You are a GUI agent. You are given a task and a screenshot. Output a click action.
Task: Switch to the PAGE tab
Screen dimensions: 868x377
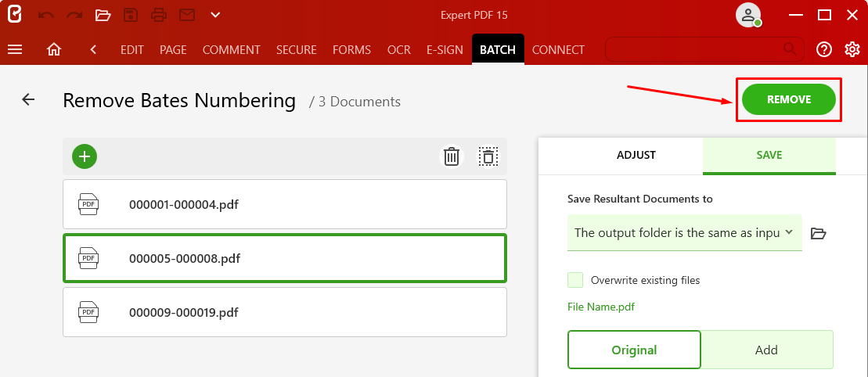(x=173, y=50)
